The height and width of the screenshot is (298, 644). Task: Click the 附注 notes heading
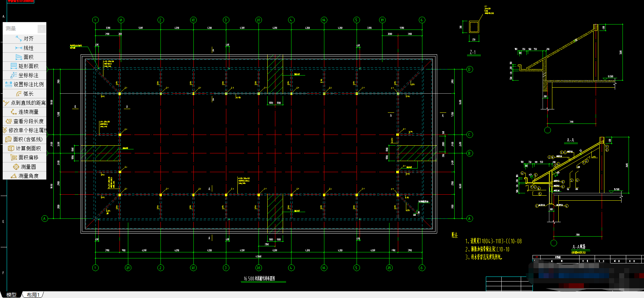455,235
